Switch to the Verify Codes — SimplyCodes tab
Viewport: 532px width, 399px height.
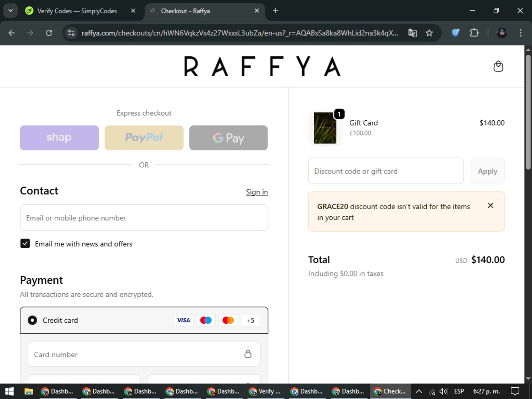77,11
